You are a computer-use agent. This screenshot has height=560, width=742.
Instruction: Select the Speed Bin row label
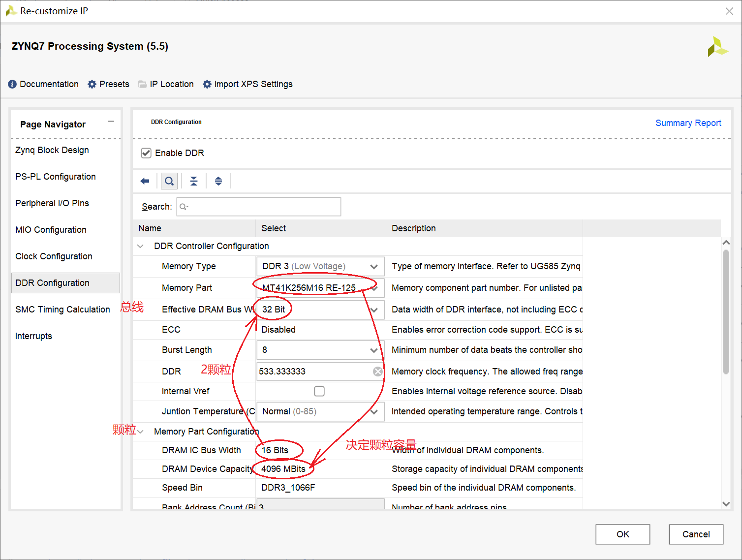182,488
